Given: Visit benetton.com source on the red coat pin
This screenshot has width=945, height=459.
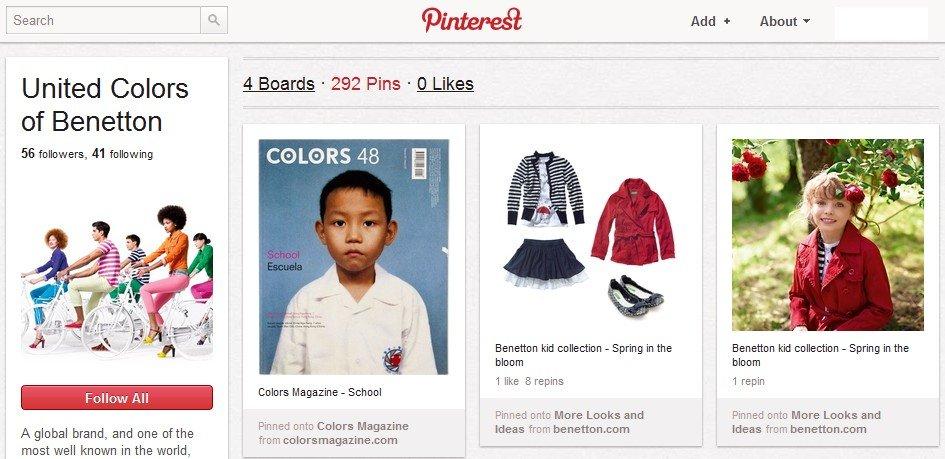Looking at the screenshot, I should tap(828, 429).
